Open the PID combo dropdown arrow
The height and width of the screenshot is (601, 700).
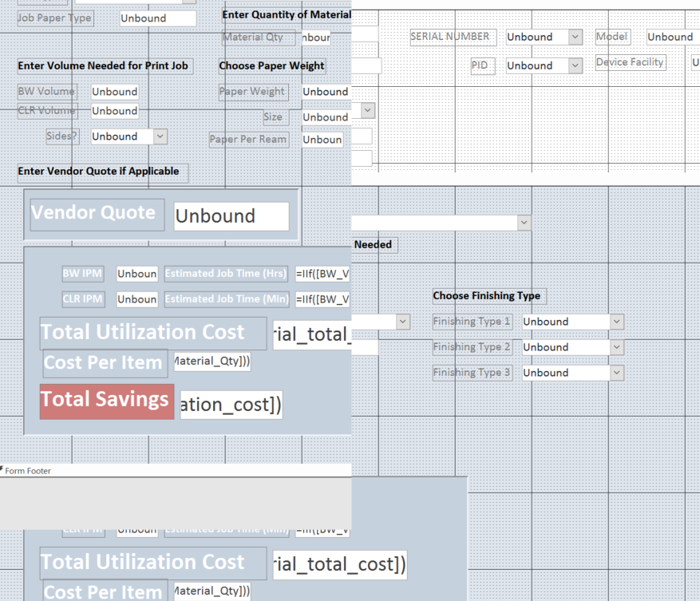coord(575,65)
